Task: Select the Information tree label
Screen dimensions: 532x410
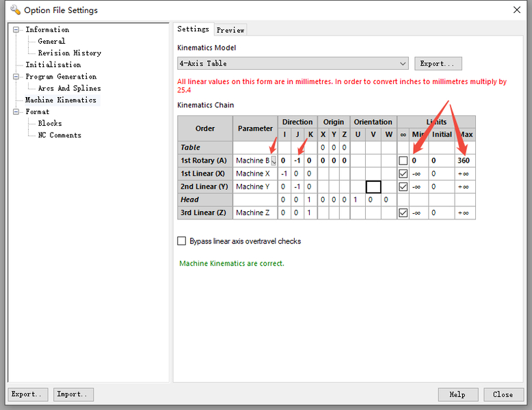Action: pyautogui.click(x=47, y=30)
